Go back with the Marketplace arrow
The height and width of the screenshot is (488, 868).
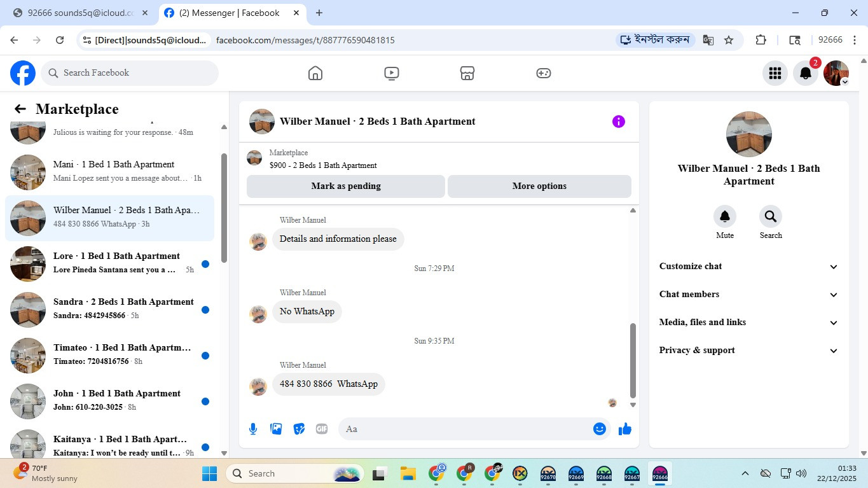point(20,109)
